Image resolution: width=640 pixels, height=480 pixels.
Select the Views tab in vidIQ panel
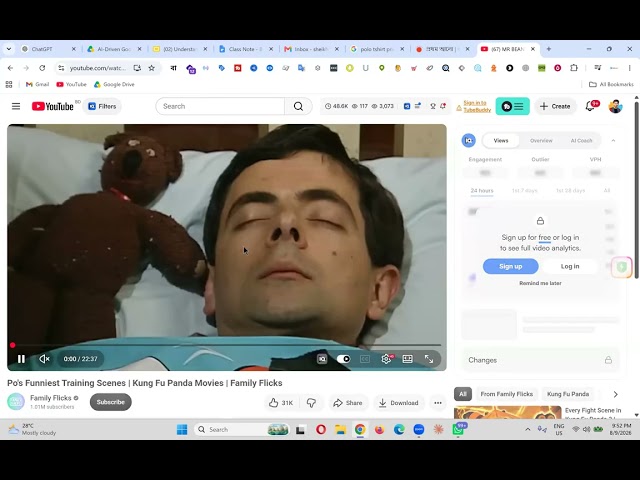501,140
